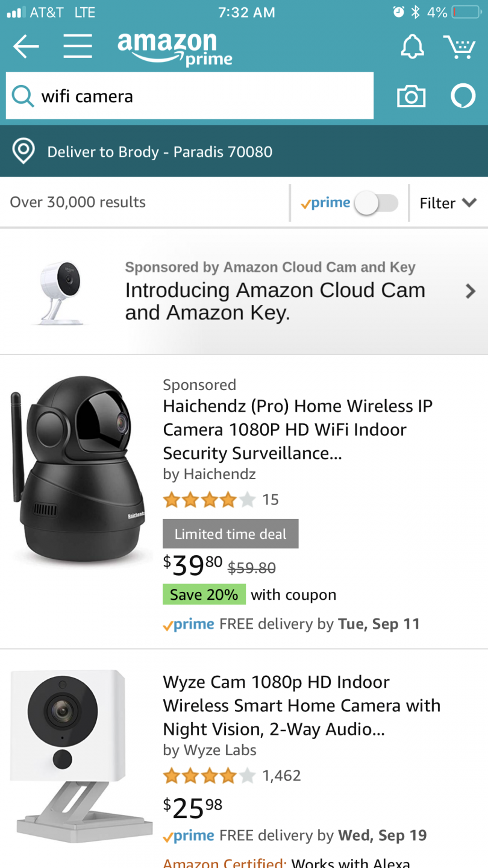The height and width of the screenshot is (868, 488).
Task: Toggle the Prime-only filter switch
Action: pyautogui.click(x=377, y=203)
